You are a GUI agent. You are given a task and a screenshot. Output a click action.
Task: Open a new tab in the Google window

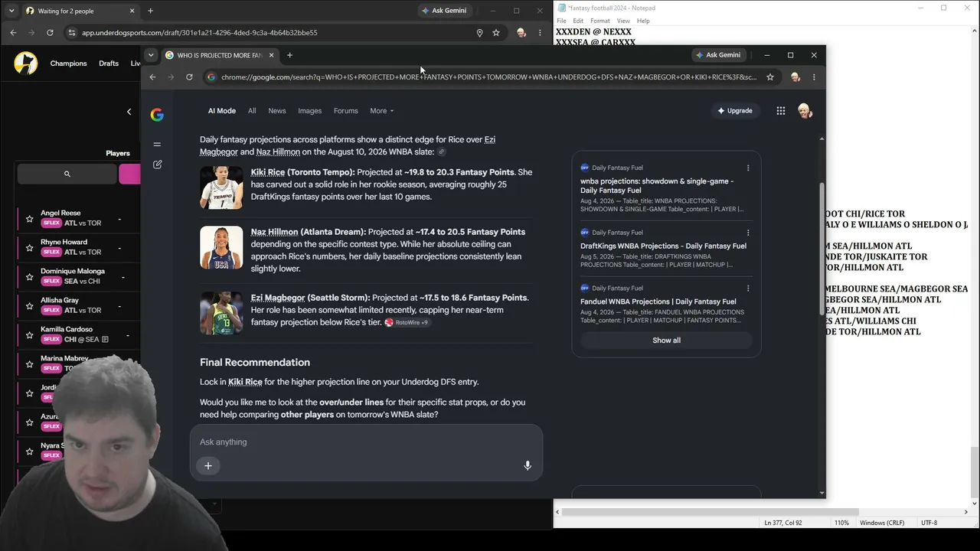coord(289,55)
